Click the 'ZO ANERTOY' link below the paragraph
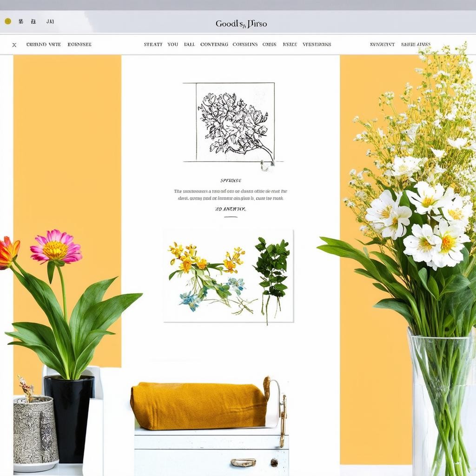 [x=231, y=209]
